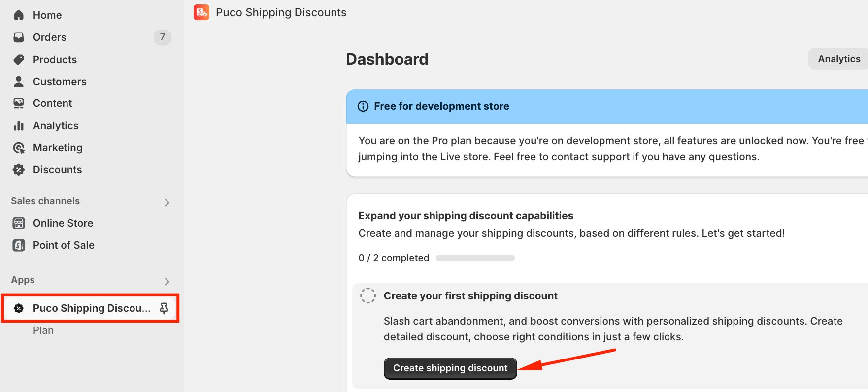The image size is (868, 392).
Task: Click the Discounts badge icon
Action: (19, 170)
